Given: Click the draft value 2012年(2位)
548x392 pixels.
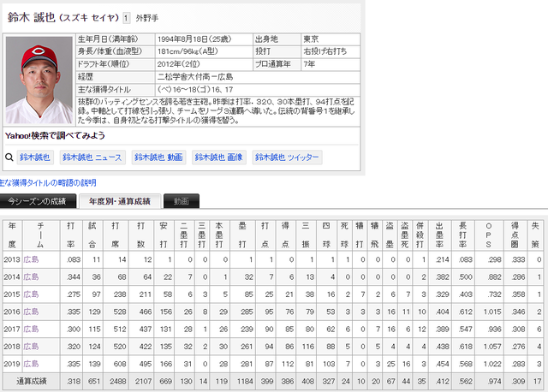Looking at the screenshot, I should [x=179, y=64].
